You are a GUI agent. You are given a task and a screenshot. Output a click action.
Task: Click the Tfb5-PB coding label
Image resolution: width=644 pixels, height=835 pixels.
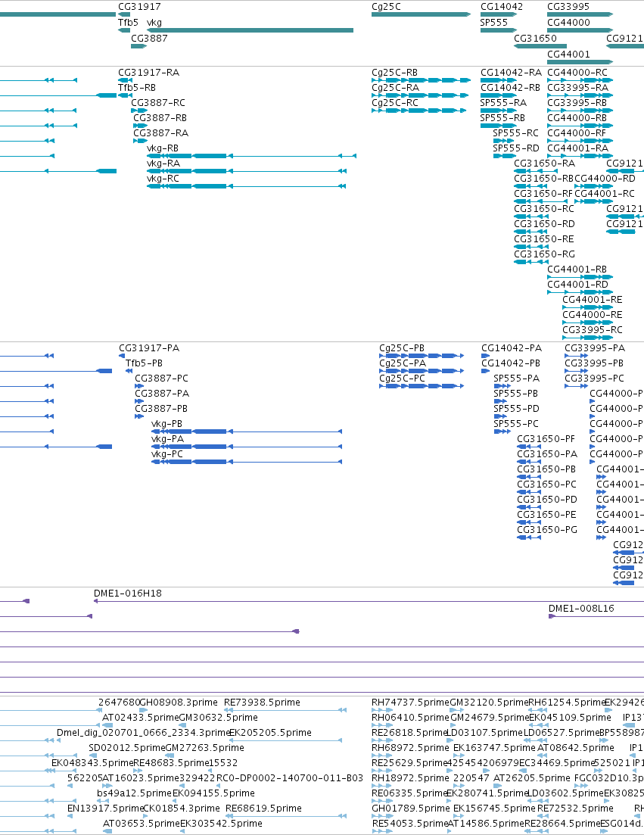145,363
